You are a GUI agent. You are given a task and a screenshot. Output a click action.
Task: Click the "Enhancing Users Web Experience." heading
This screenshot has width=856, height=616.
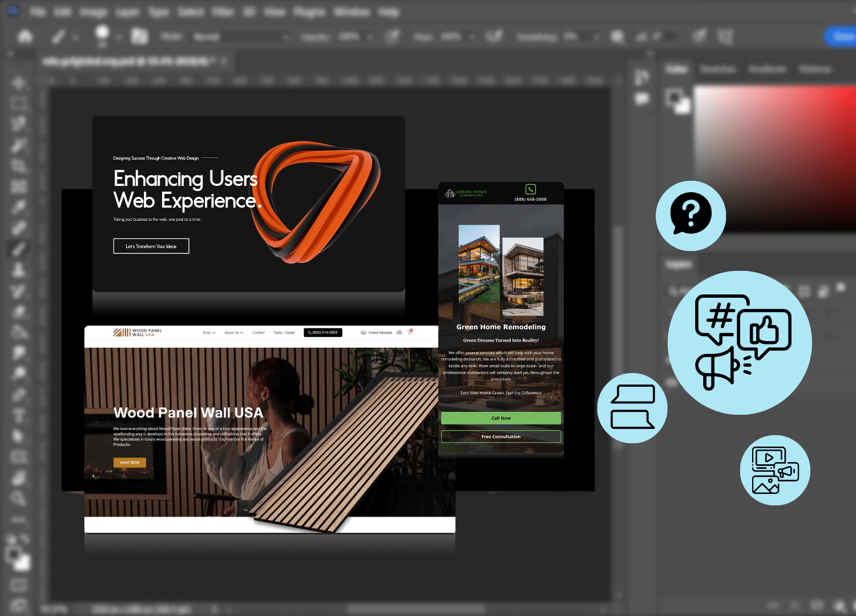187,189
